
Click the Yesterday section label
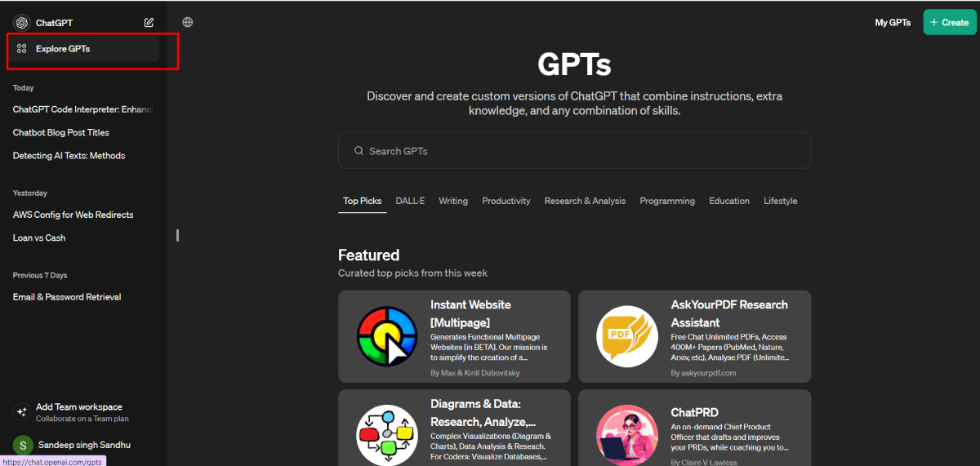[x=30, y=193]
